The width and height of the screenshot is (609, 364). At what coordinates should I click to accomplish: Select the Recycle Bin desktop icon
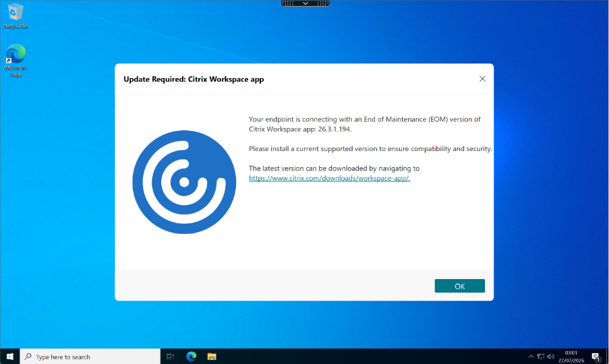coord(16,16)
